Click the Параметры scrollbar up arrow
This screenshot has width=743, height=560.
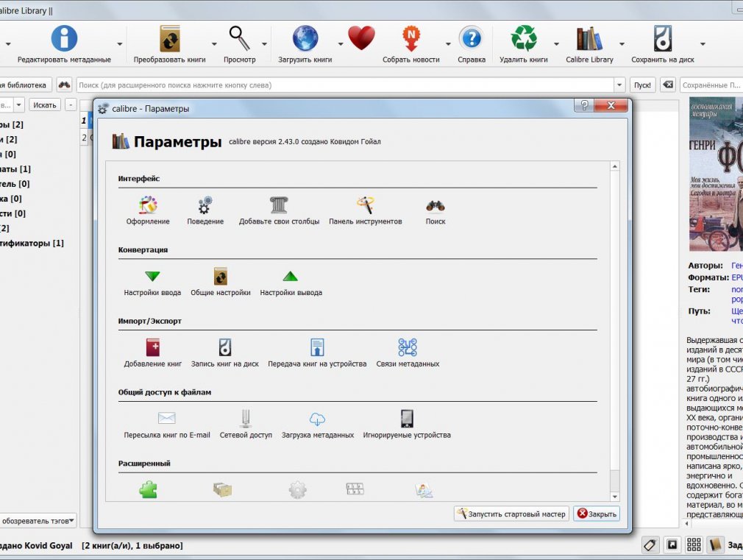[x=614, y=166]
